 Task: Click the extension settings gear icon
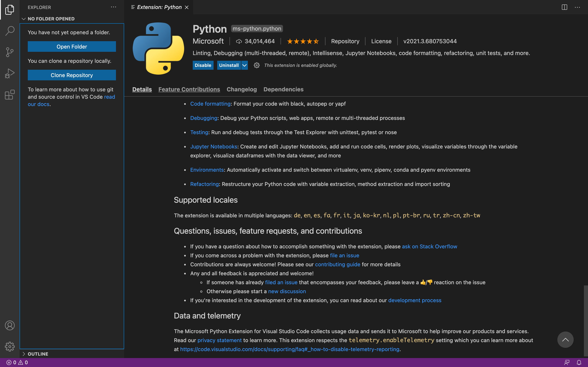pos(257,65)
